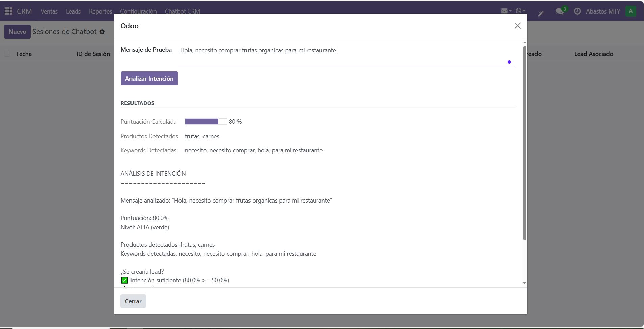The height and width of the screenshot is (329, 644).
Task: Expand the WhatsApp icon dropdown arrow
Action: [x=524, y=11]
